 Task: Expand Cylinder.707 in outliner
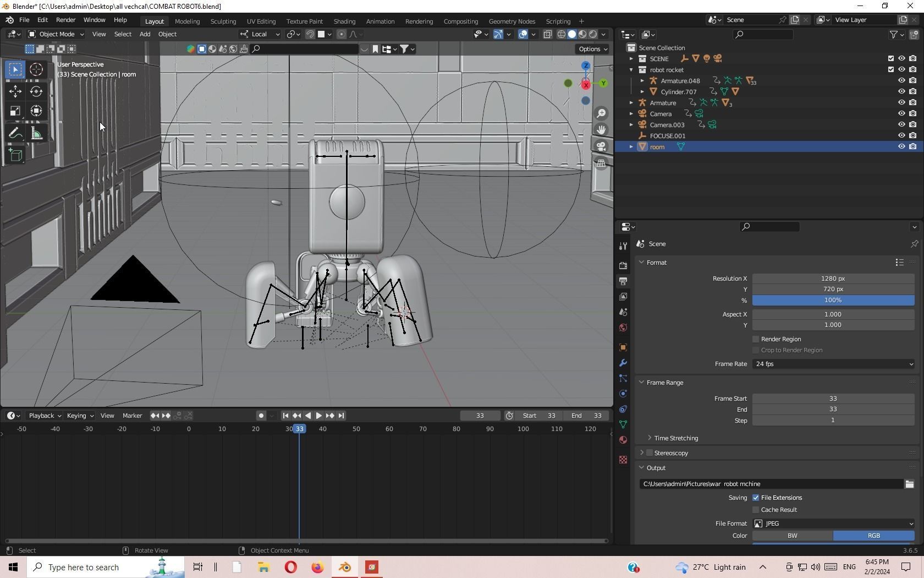[x=642, y=92]
